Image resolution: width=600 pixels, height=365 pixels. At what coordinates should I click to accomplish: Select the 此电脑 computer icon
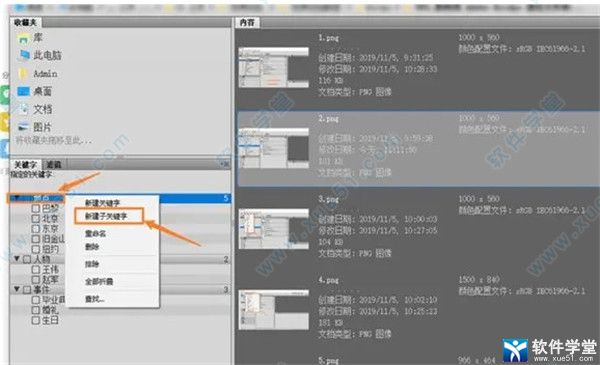click(x=24, y=55)
